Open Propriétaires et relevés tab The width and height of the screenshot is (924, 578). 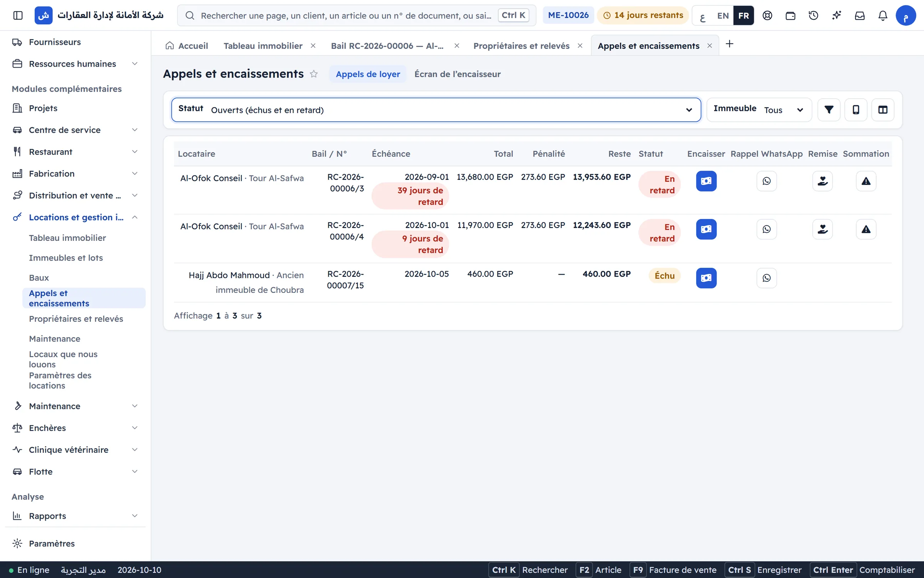click(521, 46)
